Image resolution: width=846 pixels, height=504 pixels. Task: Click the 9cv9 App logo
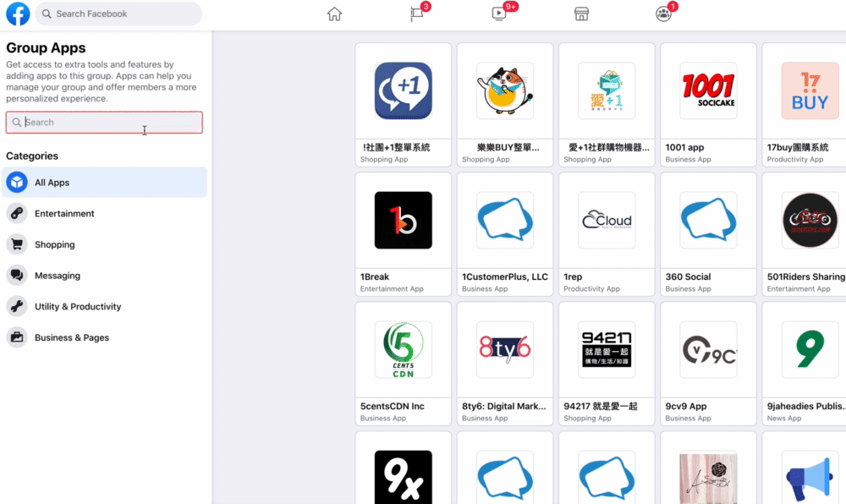pos(708,350)
